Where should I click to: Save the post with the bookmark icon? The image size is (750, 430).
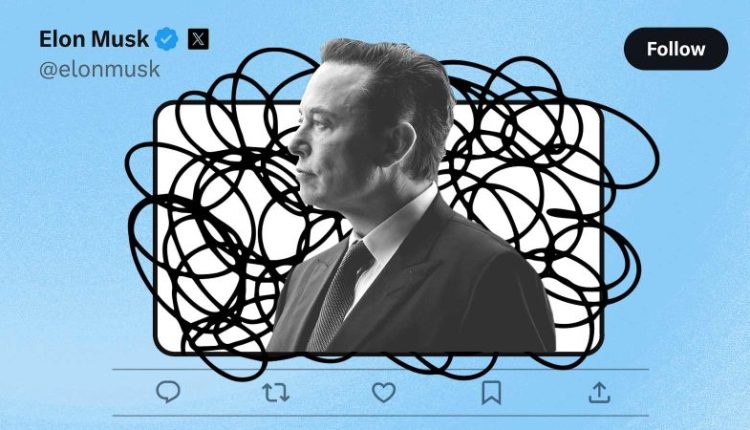(x=491, y=393)
